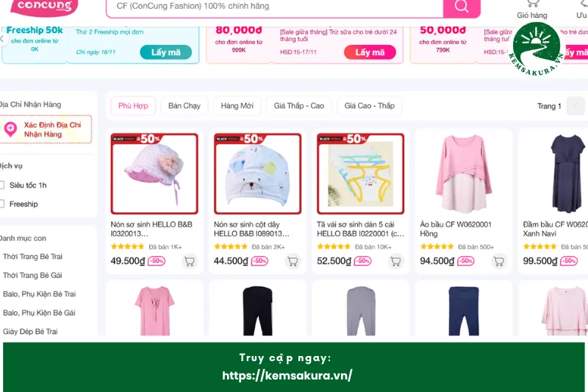Click the CF search input field
The image size is (588, 392).
click(274, 7)
